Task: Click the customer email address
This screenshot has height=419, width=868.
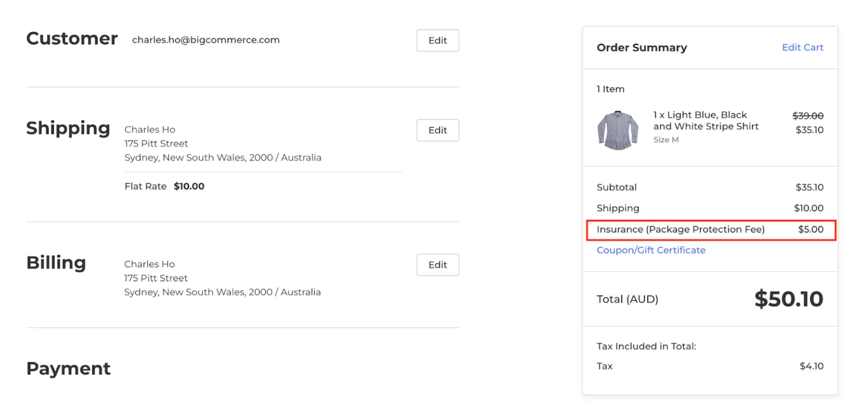Action: tap(206, 40)
